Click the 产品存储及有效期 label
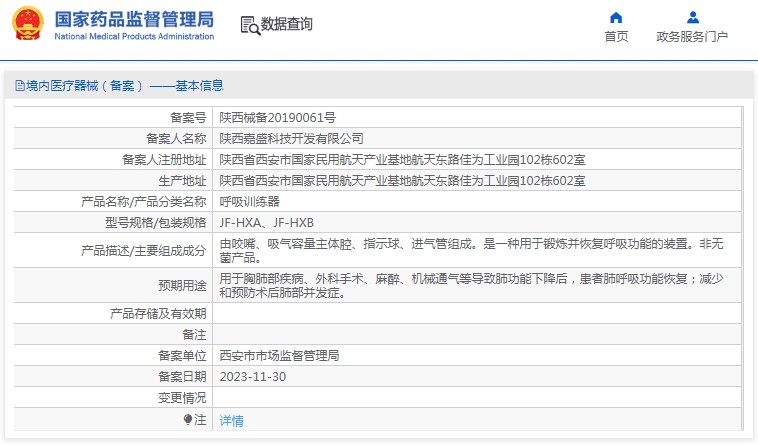 point(158,314)
